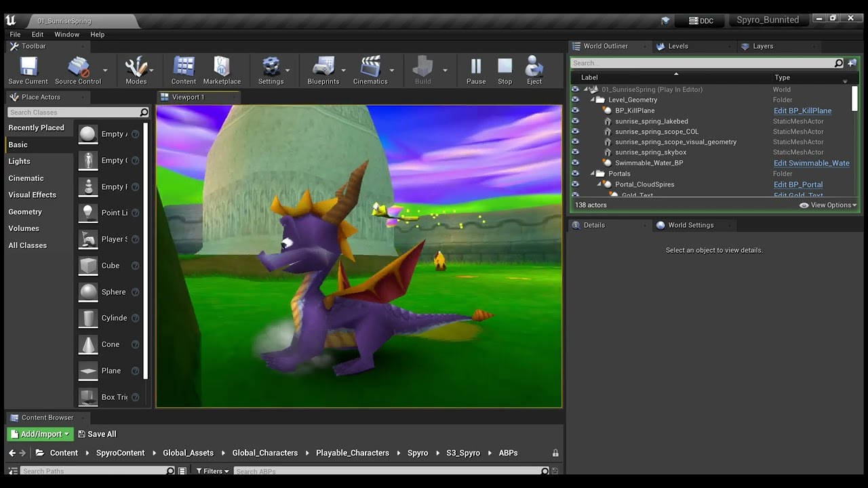The image size is (868, 488).
Task: Click the Search Classes input field
Action: click(73, 113)
